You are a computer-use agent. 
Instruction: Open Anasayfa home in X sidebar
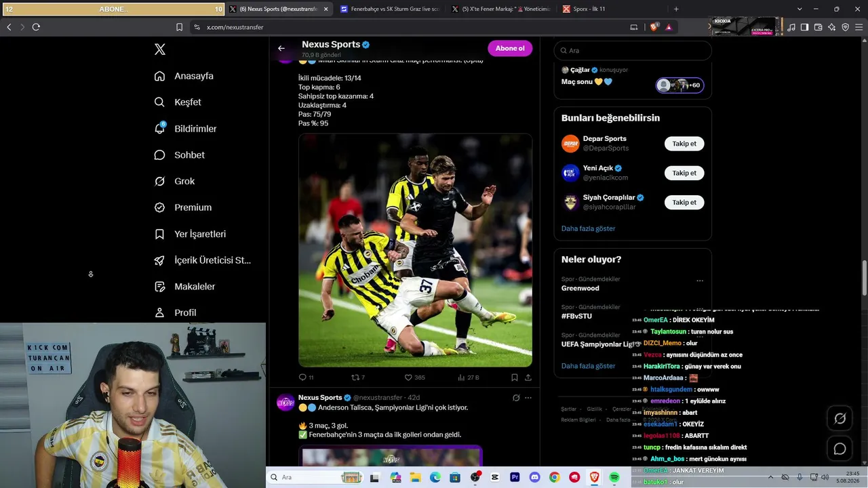(x=184, y=76)
